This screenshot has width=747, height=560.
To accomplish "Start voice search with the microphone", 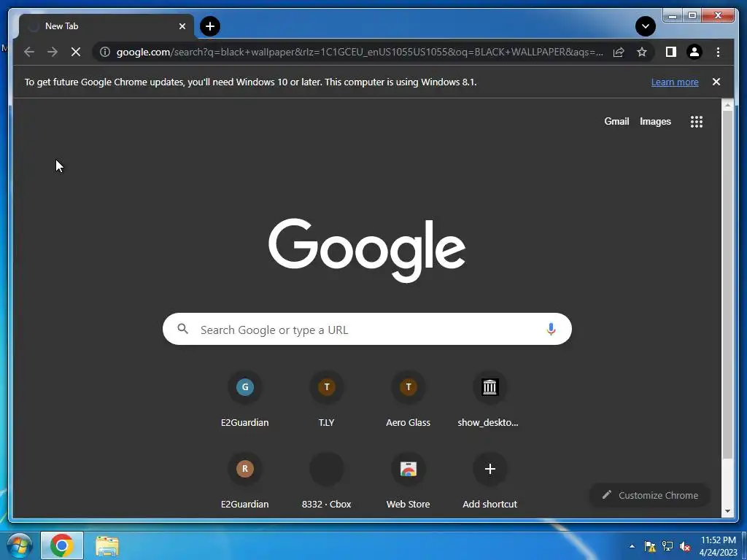I will click(x=551, y=329).
